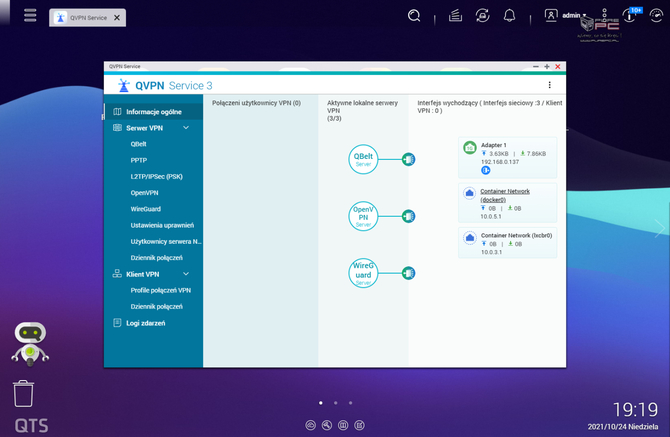Viewport: 670px width, 437px height.
Task: Click the docker0 container network icon
Action: (469, 193)
